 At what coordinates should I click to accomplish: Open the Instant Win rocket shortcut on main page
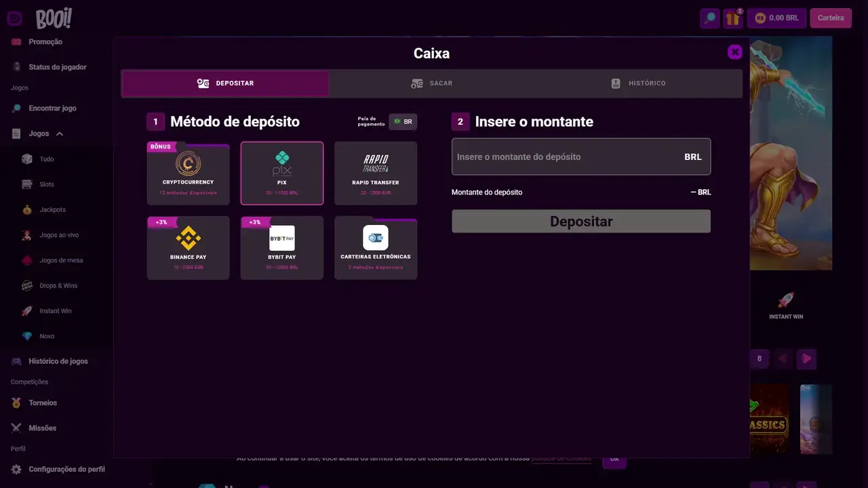pos(786,306)
